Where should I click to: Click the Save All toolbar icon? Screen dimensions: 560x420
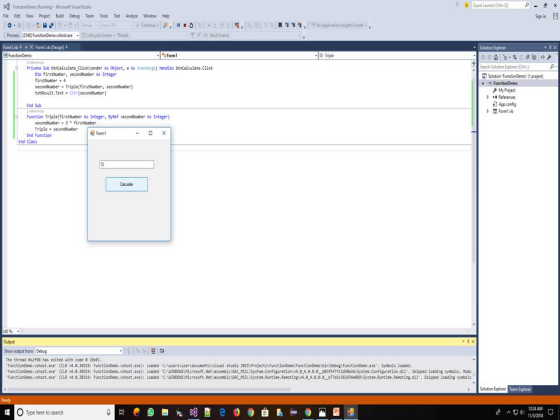pos(51,25)
